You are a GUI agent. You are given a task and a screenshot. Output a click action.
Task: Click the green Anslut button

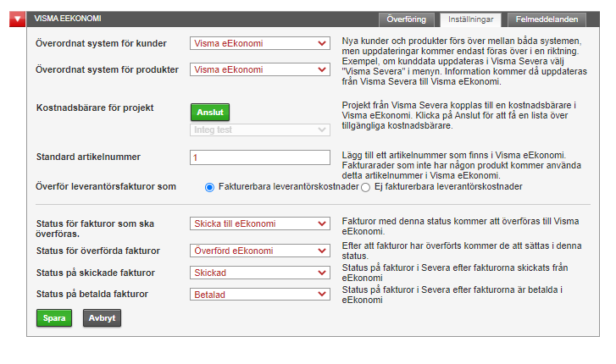click(210, 113)
